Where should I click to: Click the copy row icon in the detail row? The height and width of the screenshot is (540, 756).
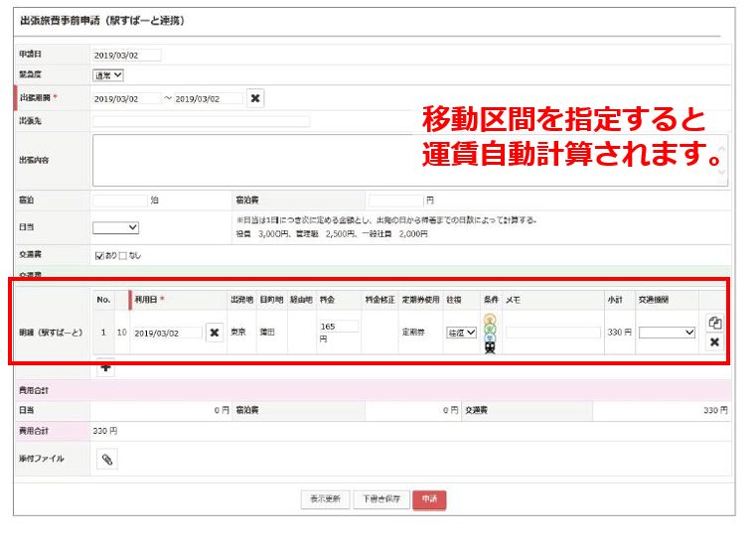713,323
